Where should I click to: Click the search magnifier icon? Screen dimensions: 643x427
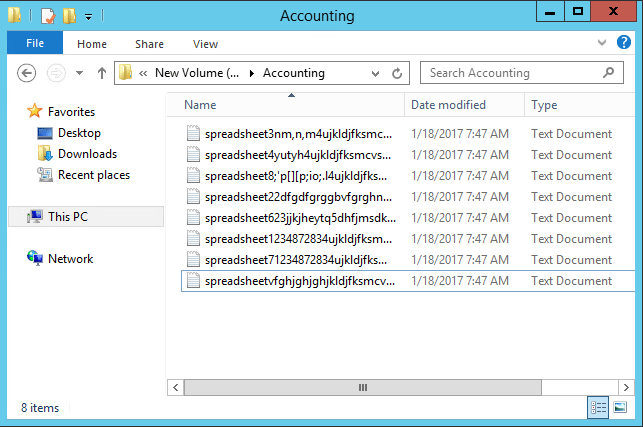tap(607, 73)
